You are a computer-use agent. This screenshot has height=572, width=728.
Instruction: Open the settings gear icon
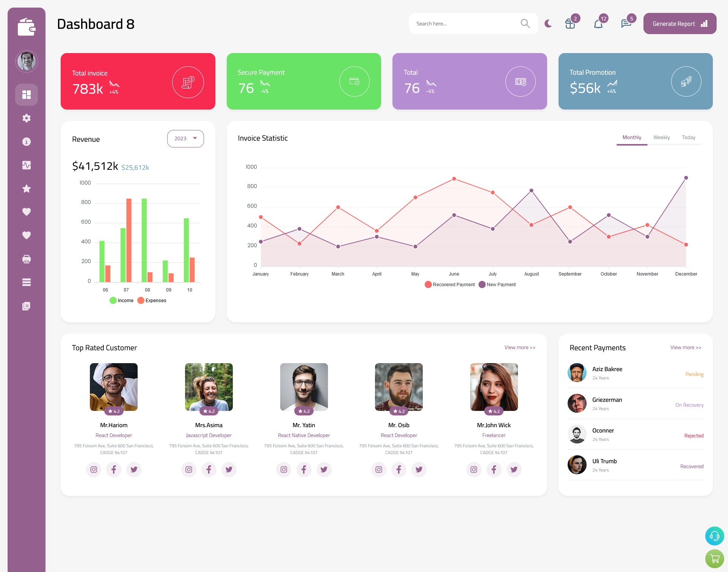pos(26,118)
